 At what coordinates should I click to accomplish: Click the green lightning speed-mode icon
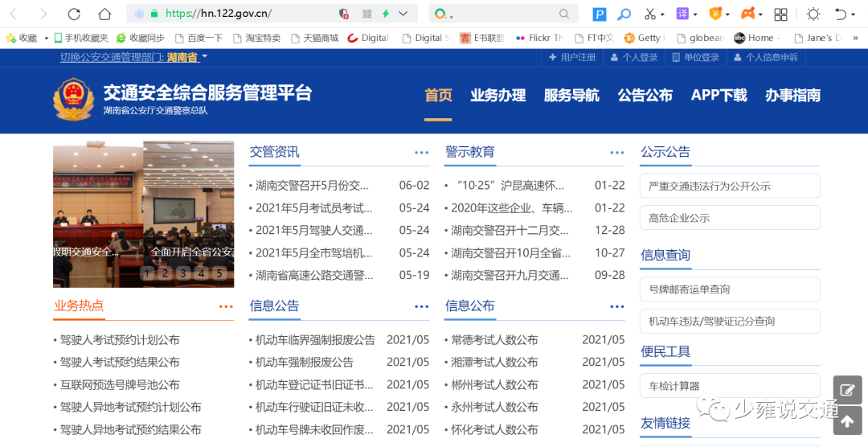coord(385,14)
